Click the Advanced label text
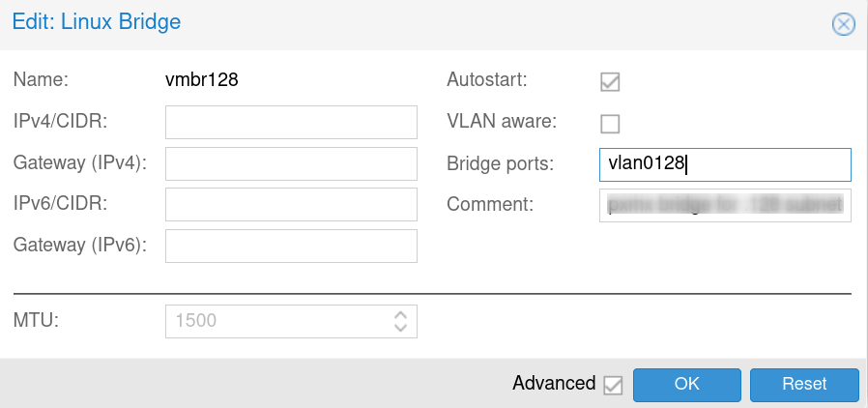This screenshot has width=868, height=408. 554,384
